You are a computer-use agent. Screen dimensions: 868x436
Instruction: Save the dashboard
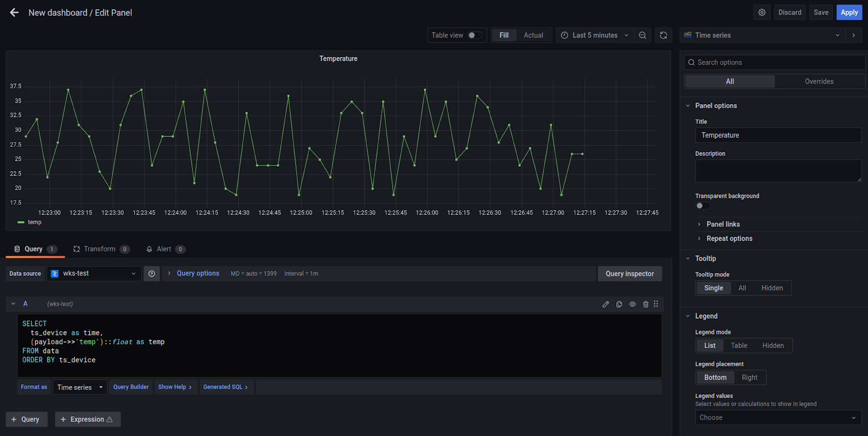(821, 12)
